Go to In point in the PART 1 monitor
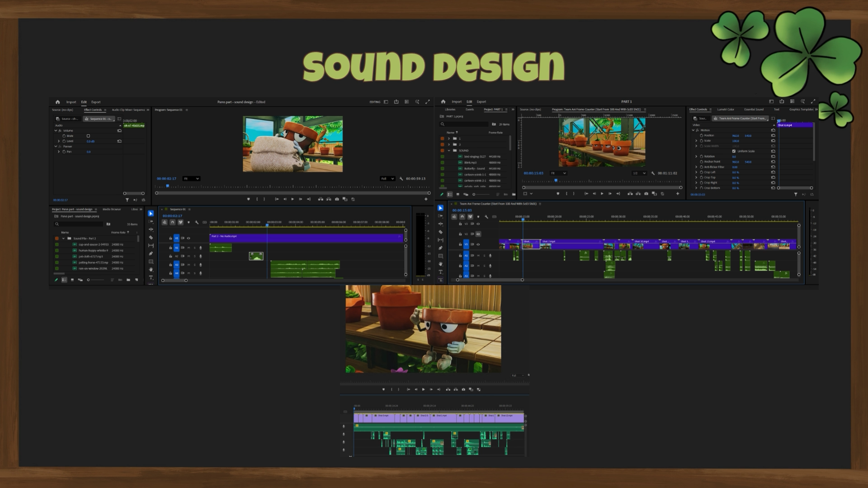Viewport: 868px width, 488px height. pyautogui.click(x=586, y=194)
